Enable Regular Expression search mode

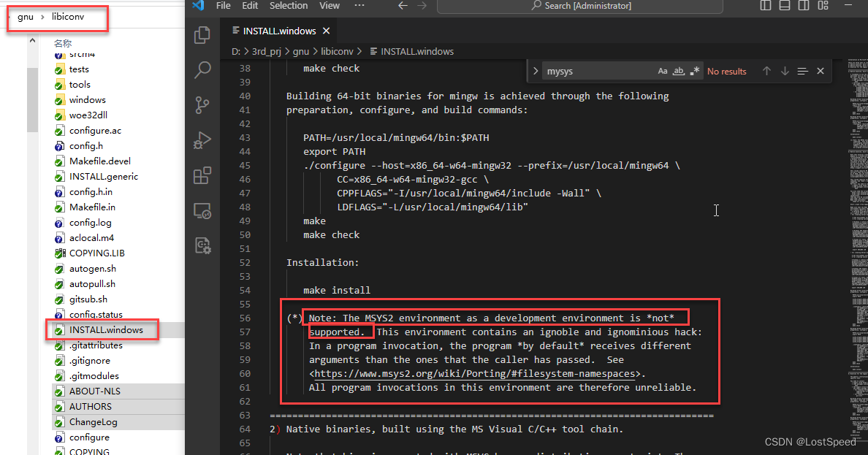tap(694, 71)
